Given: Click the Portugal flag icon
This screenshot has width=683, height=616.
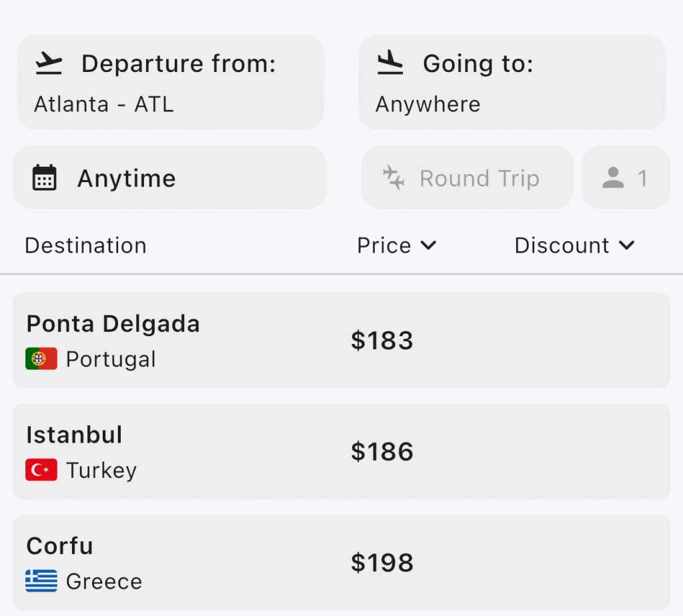Looking at the screenshot, I should (41, 359).
